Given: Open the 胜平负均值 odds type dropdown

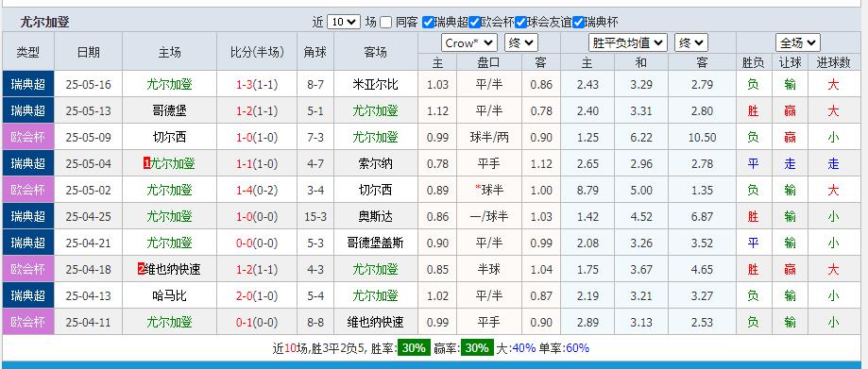Looking at the screenshot, I should tap(627, 42).
